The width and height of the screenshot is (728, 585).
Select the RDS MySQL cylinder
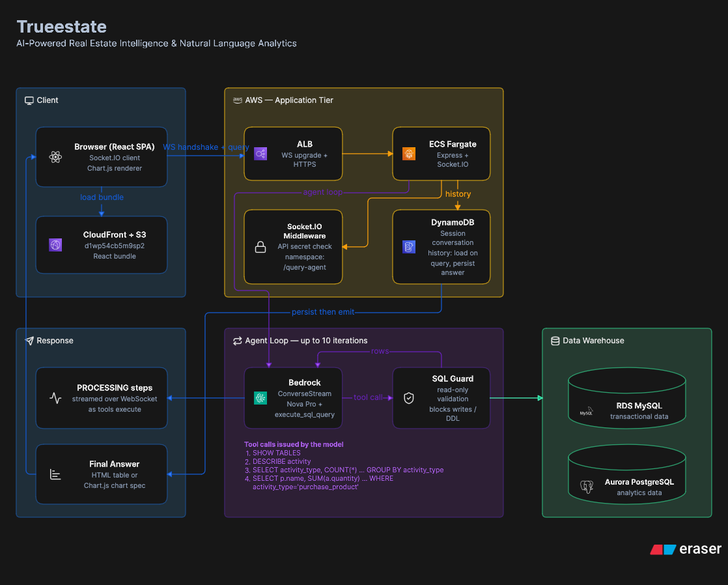click(627, 398)
